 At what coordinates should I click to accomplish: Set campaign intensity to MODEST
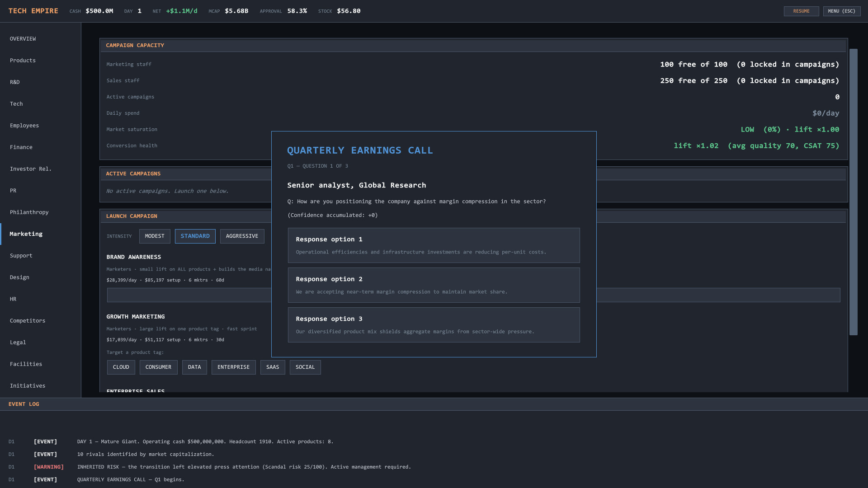pos(155,236)
